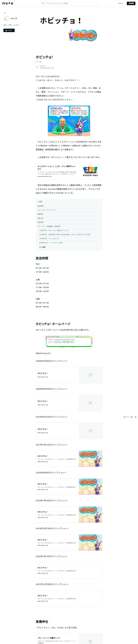Open the 2021年11月30日 snapshot card
The width and height of the screenshot is (138, 644).
click(x=69, y=598)
